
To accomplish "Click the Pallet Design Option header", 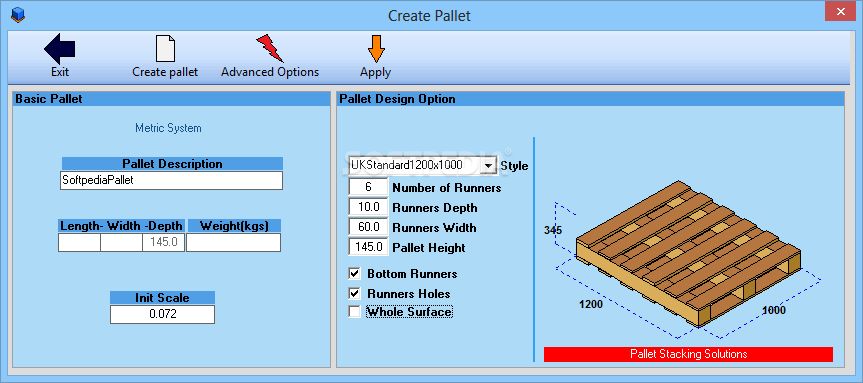I will pyautogui.click(x=591, y=99).
